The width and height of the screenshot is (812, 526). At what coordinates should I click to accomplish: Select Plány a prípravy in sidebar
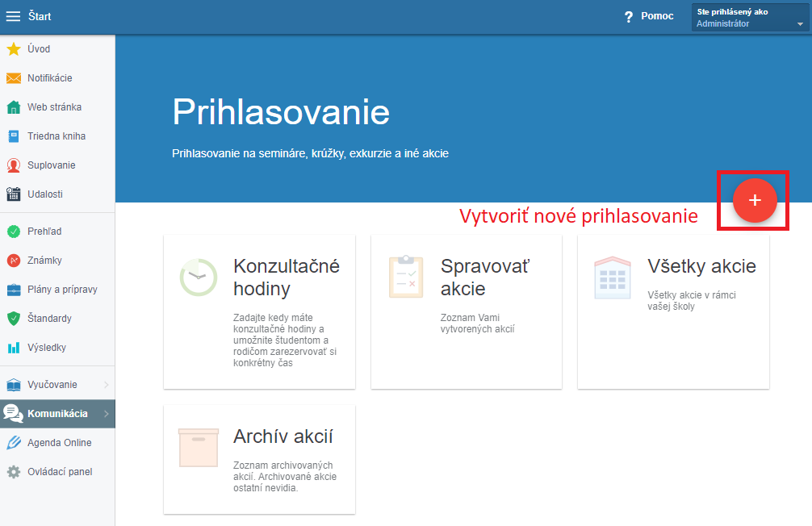pyautogui.click(x=62, y=290)
